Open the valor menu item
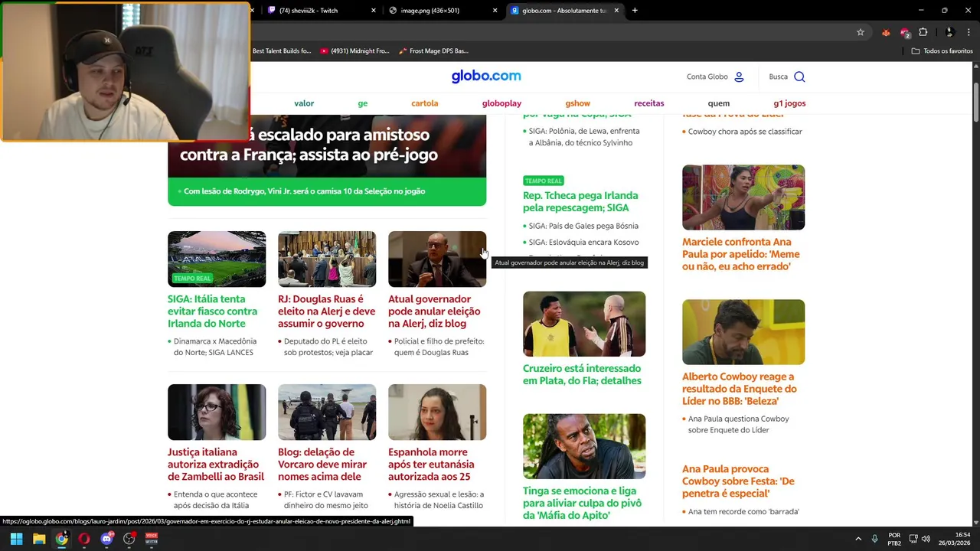980x551 pixels. [x=304, y=103]
